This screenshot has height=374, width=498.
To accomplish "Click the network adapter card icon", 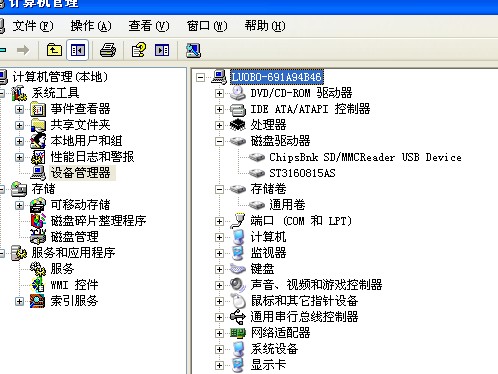I will pyautogui.click(x=238, y=333).
